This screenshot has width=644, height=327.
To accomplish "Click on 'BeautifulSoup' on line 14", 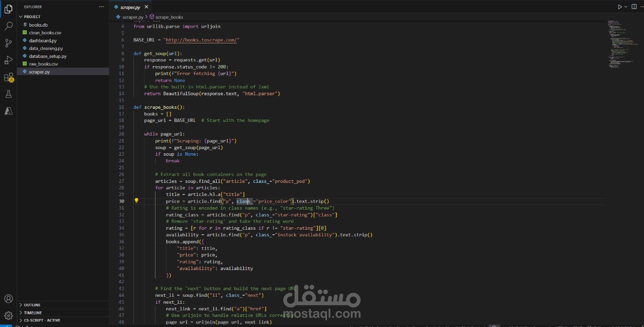I will [181, 94].
